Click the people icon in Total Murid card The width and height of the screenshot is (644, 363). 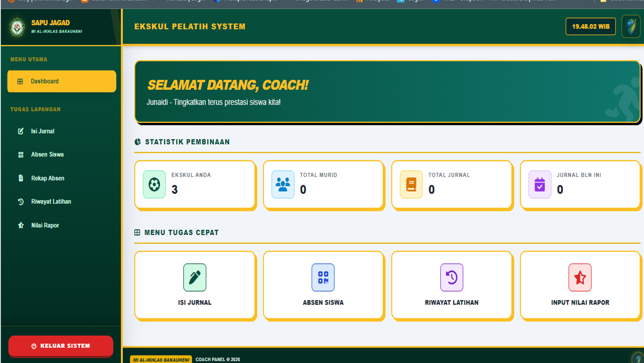point(283,184)
